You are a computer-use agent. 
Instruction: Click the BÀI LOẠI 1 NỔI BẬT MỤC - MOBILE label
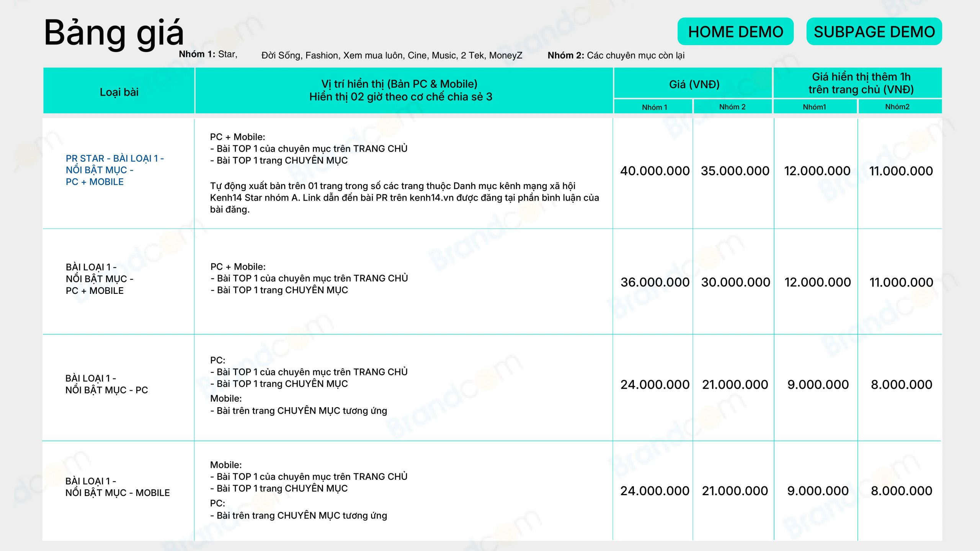(117, 487)
